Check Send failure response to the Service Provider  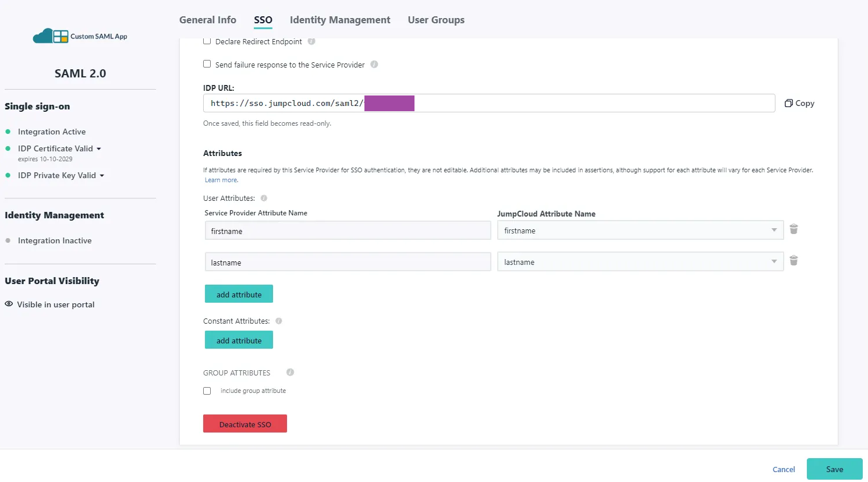click(207, 64)
